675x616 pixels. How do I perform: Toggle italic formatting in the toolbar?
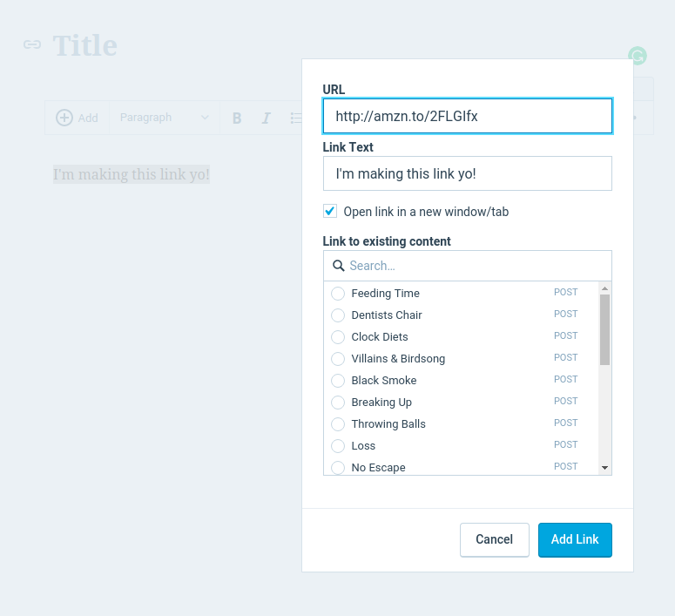267,118
